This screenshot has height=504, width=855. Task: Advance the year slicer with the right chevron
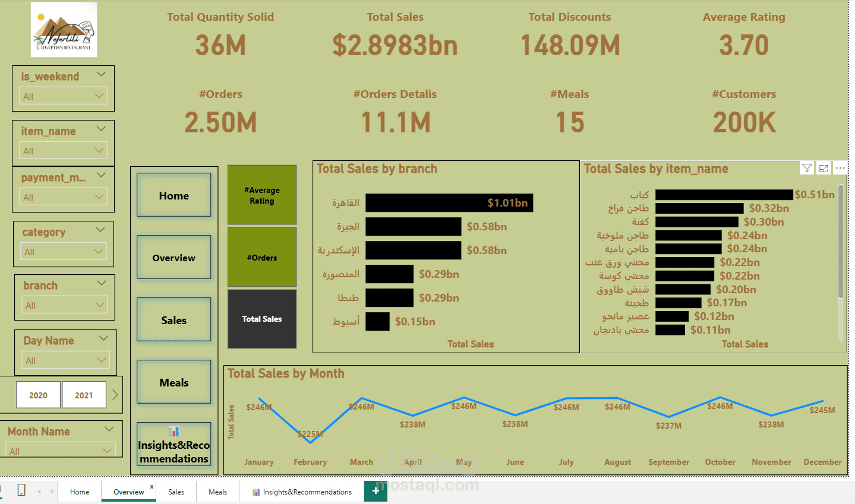115,395
